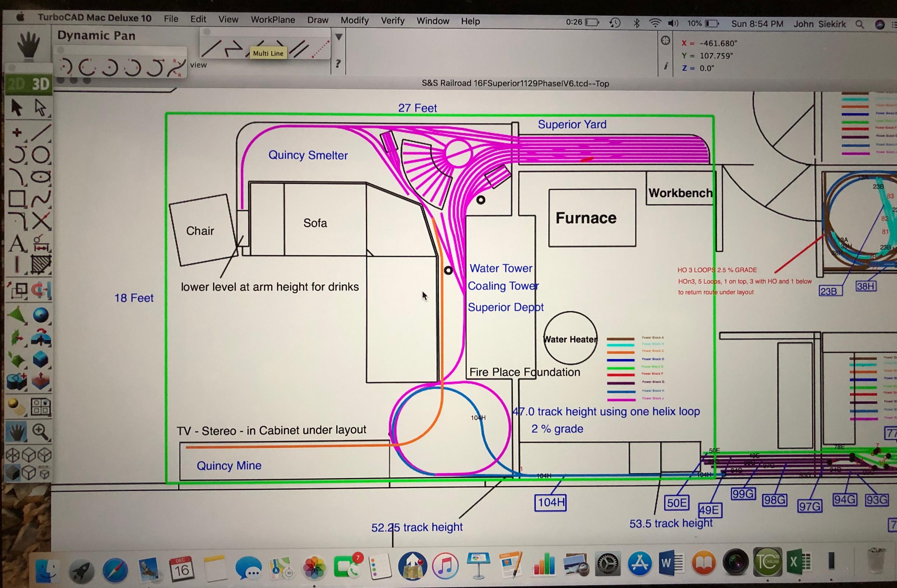Select the Spline curve tool
This screenshot has height=588, width=897.
41,198
